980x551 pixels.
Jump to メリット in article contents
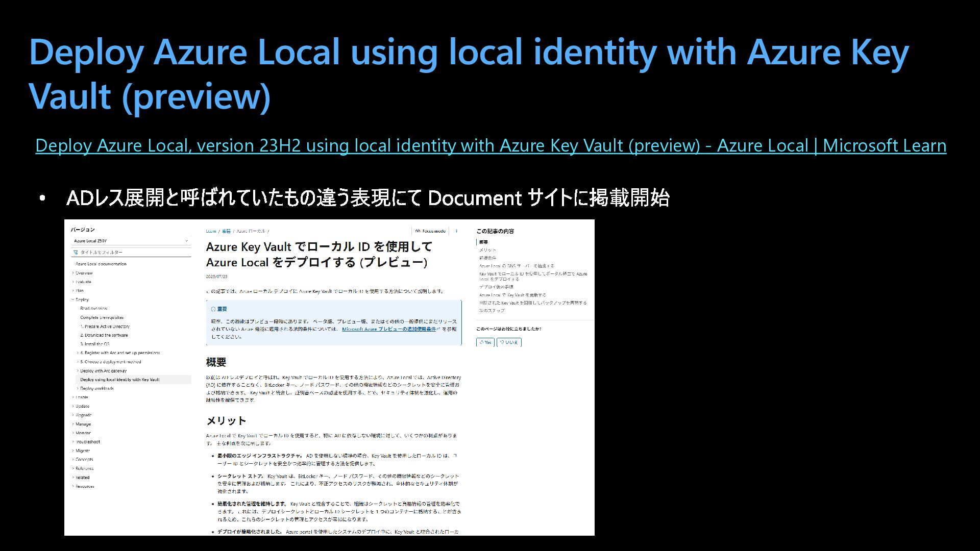[x=487, y=250]
